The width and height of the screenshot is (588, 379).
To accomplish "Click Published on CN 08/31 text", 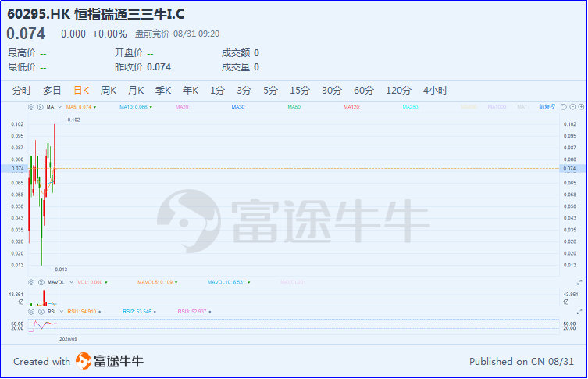I will click(x=522, y=361).
